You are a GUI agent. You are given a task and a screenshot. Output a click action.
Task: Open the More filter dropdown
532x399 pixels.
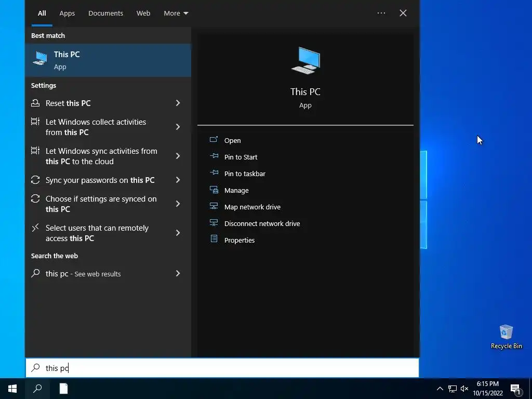point(176,13)
